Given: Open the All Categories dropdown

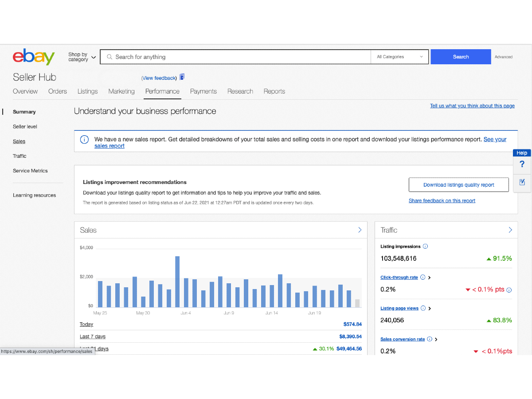Looking at the screenshot, I should pyautogui.click(x=400, y=57).
